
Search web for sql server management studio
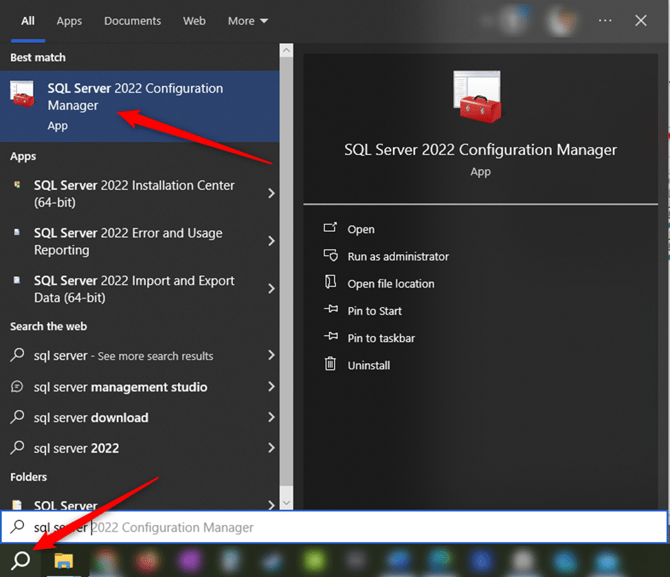coord(120,387)
